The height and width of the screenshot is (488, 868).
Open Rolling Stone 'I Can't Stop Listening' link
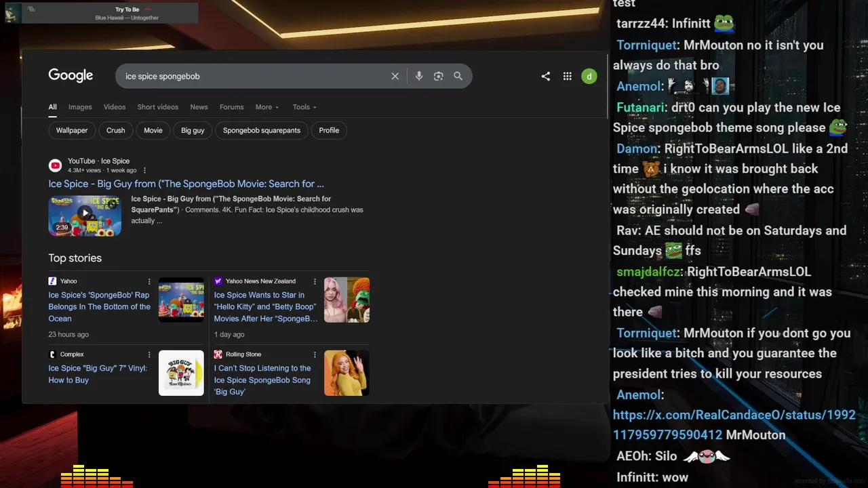(262, 380)
